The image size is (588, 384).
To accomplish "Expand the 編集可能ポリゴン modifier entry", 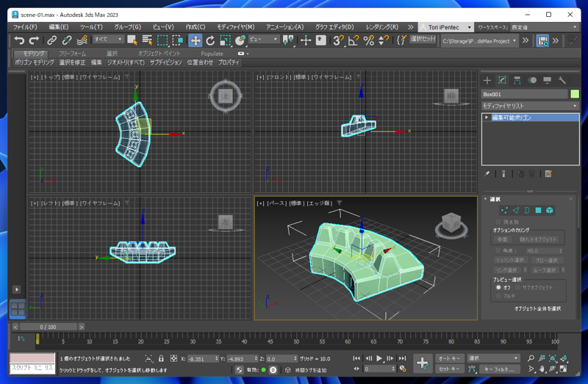I will pyautogui.click(x=487, y=117).
